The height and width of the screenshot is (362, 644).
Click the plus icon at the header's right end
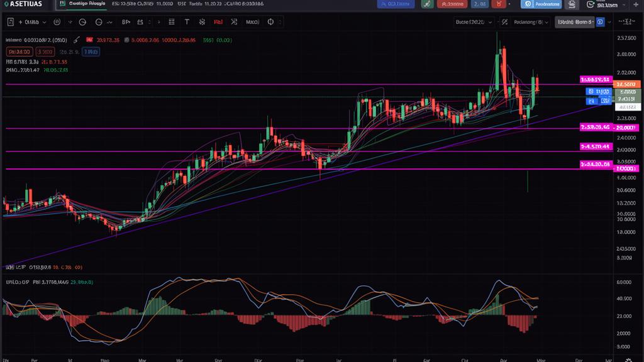[x=636, y=4]
